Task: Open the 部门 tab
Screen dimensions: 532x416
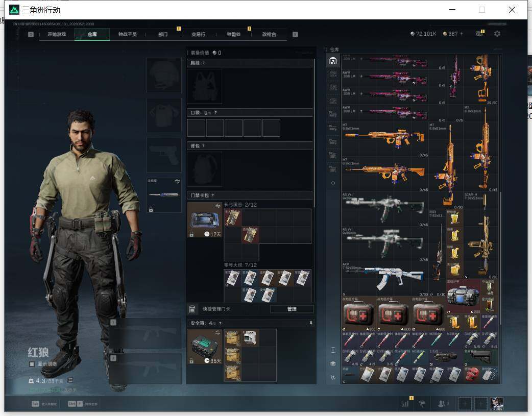Action: pyautogui.click(x=163, y=34)
